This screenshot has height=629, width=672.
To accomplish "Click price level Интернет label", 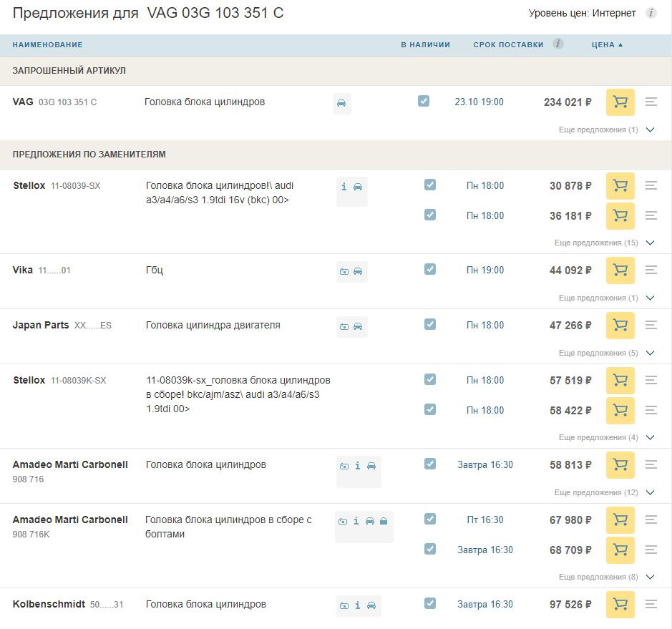I will [x=582, y=14].
